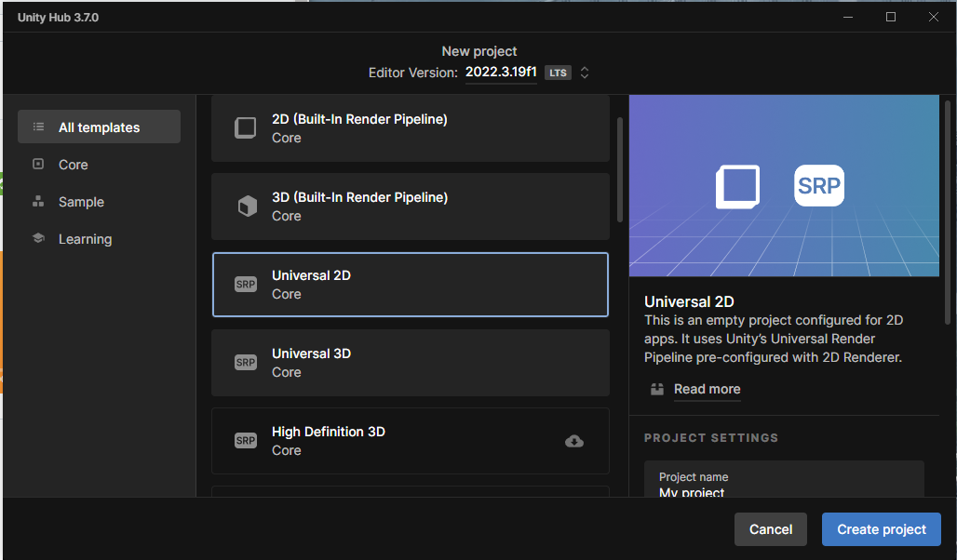Click the New project title
Viewport: 957px width, 560px height.
click(479, 51)
